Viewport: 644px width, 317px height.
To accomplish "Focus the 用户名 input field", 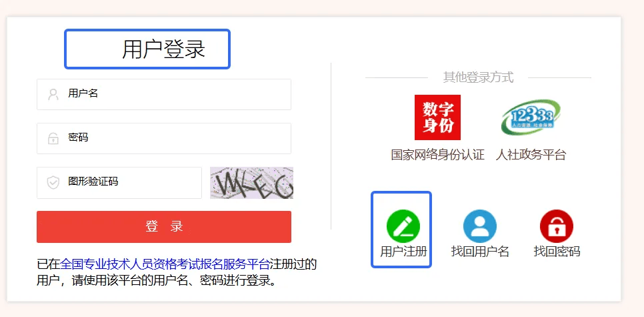I will (x=164, y=95).
